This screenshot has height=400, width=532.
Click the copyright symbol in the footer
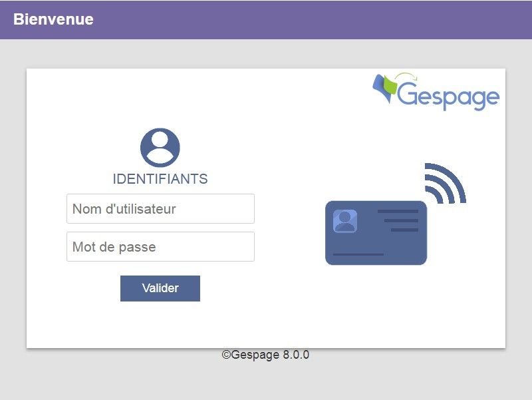tap(226, 355)
